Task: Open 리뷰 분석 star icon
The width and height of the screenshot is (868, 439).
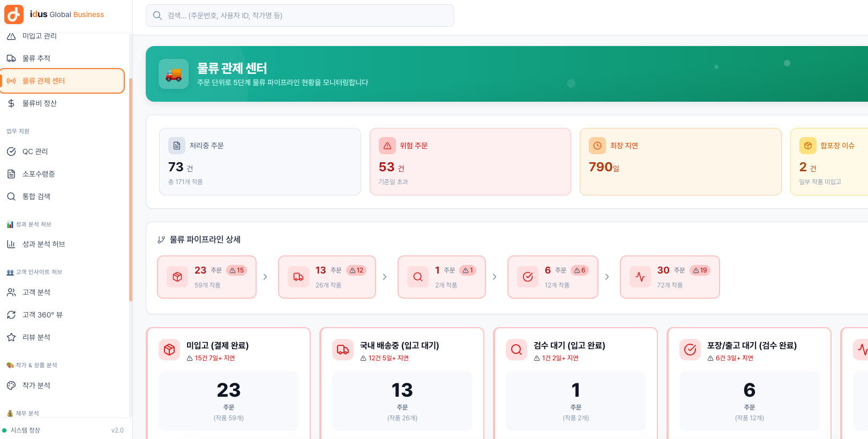Action: point(11,337)
